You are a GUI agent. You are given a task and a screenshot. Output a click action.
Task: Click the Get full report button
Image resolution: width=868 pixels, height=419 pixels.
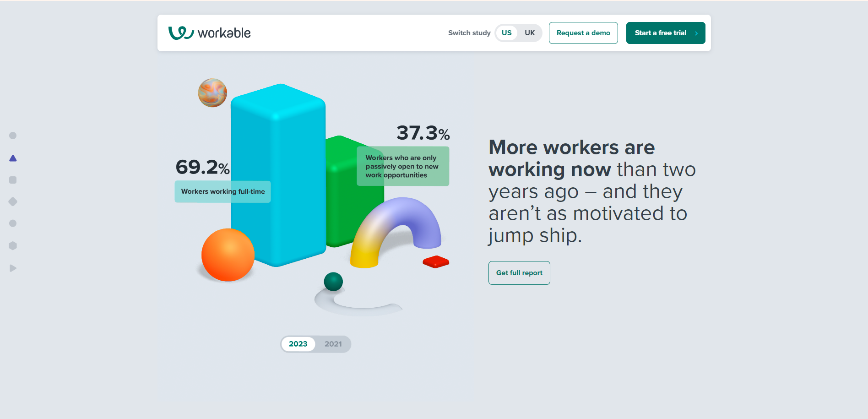519,272
